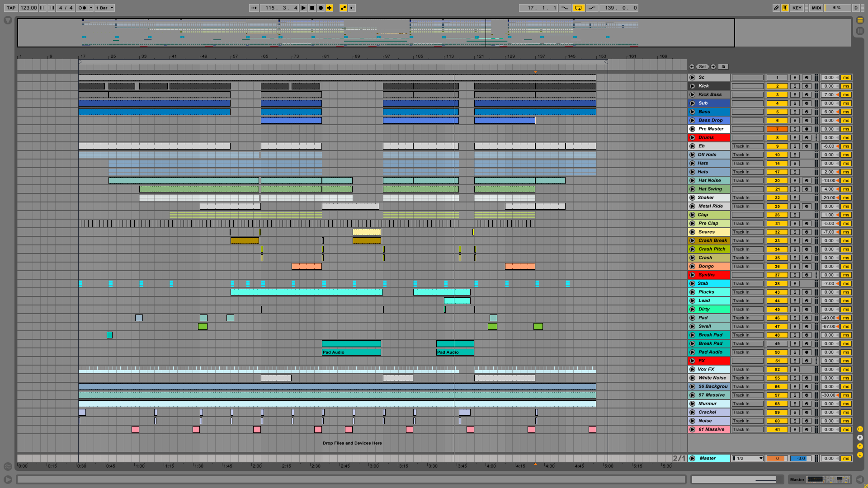Show the In/Out section with I·O button

coord(860,429)
